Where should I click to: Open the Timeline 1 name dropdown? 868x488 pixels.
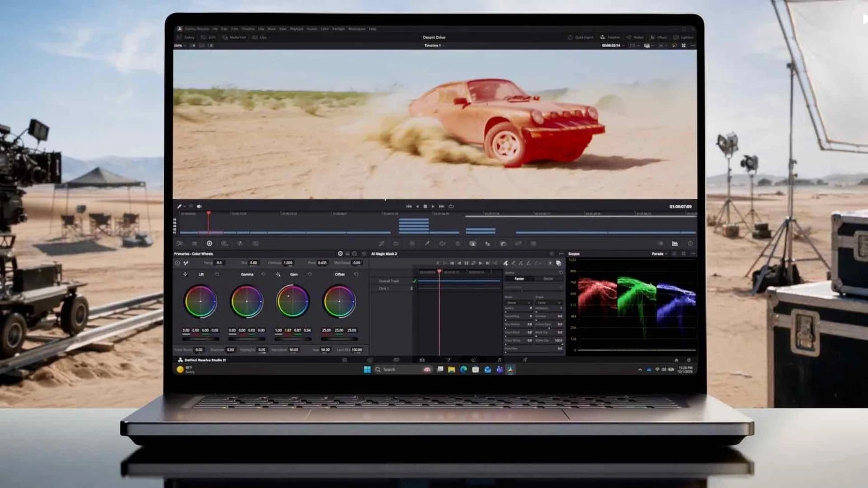434,46
